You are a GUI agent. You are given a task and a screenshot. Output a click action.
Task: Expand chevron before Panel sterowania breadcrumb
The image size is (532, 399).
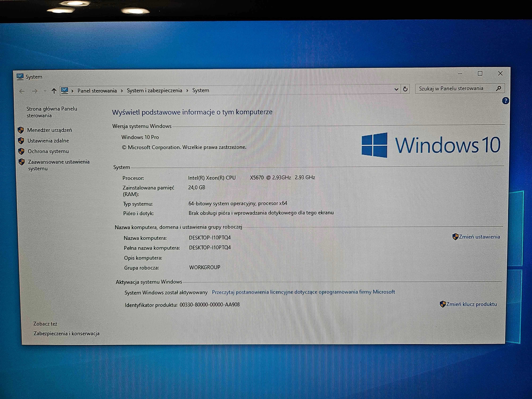[x=72, y=91]
